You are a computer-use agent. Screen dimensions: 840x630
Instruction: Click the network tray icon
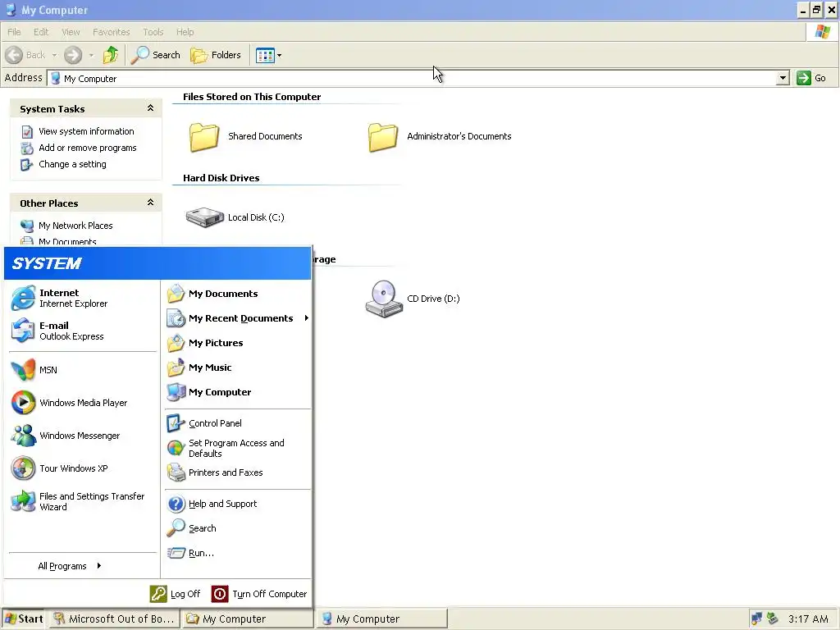(x=756, y=619)
